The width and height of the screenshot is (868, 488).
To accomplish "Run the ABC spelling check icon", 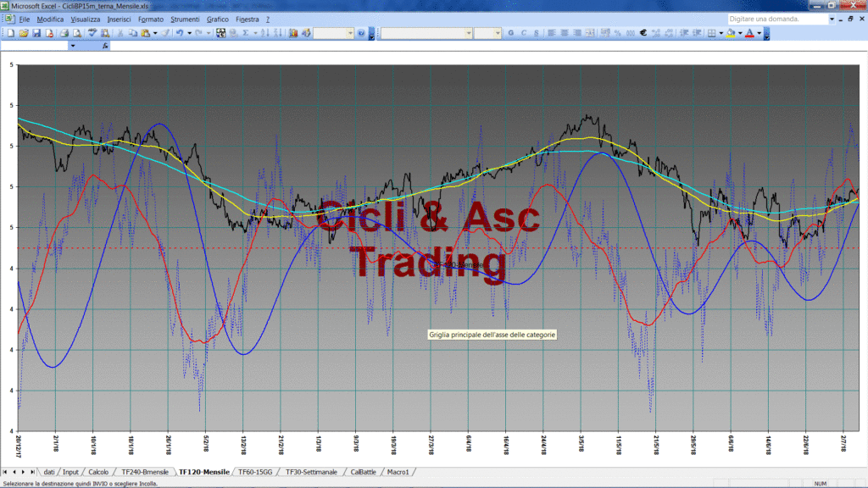I will [92, 33].
